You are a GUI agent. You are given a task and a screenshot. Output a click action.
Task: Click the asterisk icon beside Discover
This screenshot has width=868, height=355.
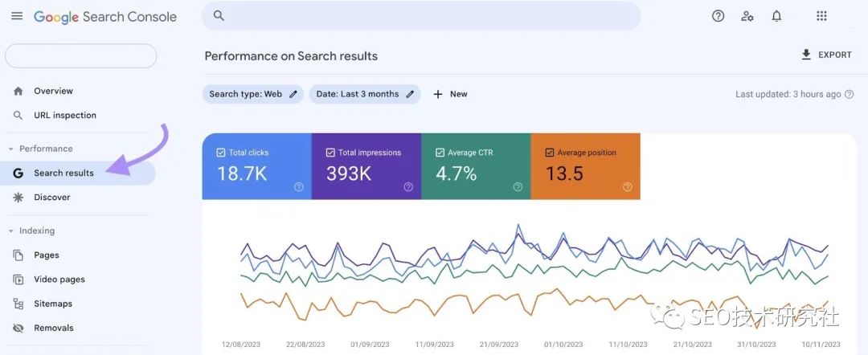(x=18, y=198)
